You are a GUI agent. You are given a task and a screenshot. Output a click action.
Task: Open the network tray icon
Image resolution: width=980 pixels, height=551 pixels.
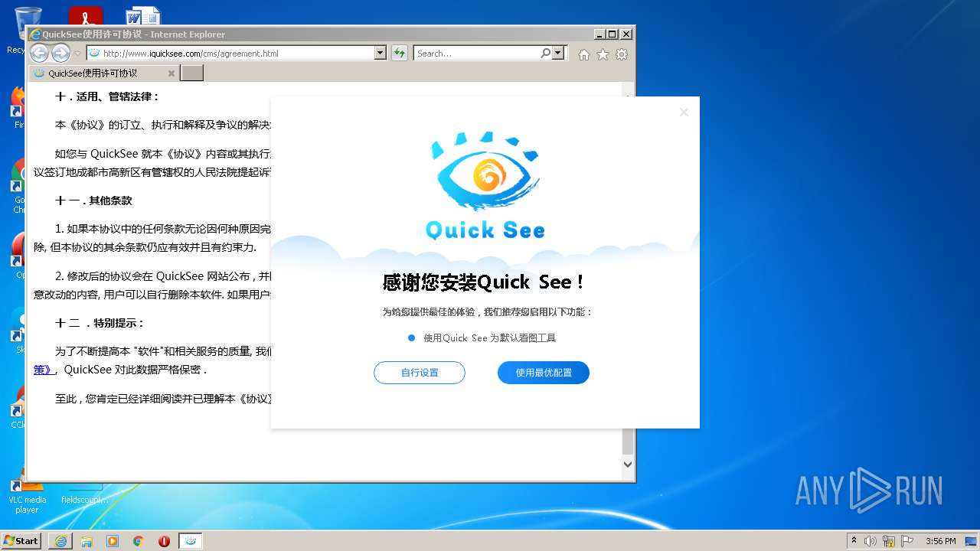pos(889,541)
